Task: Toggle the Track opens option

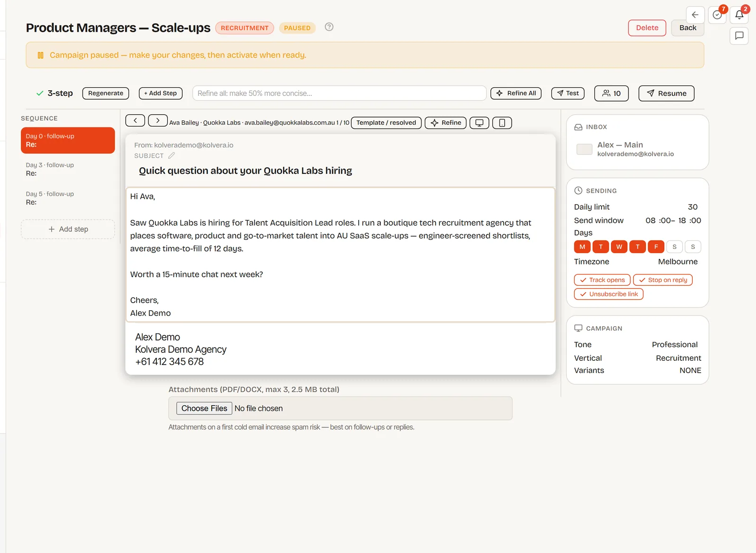Action: click(x=602, y=280)
